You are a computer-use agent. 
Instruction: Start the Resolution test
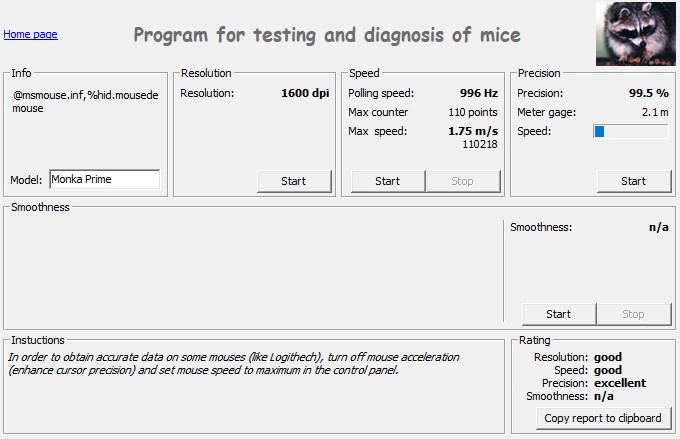pyautogui.click(x=294, y=181)
